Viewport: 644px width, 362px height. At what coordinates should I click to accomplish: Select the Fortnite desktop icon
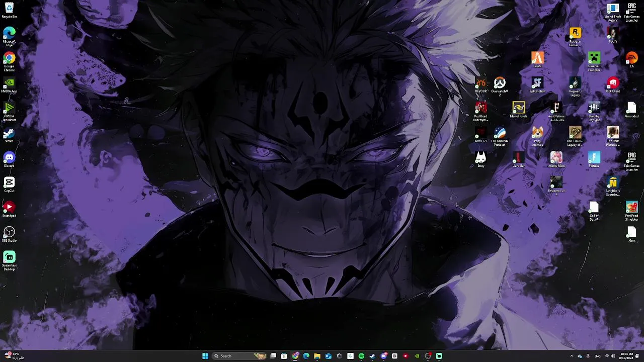coord(594,160)
